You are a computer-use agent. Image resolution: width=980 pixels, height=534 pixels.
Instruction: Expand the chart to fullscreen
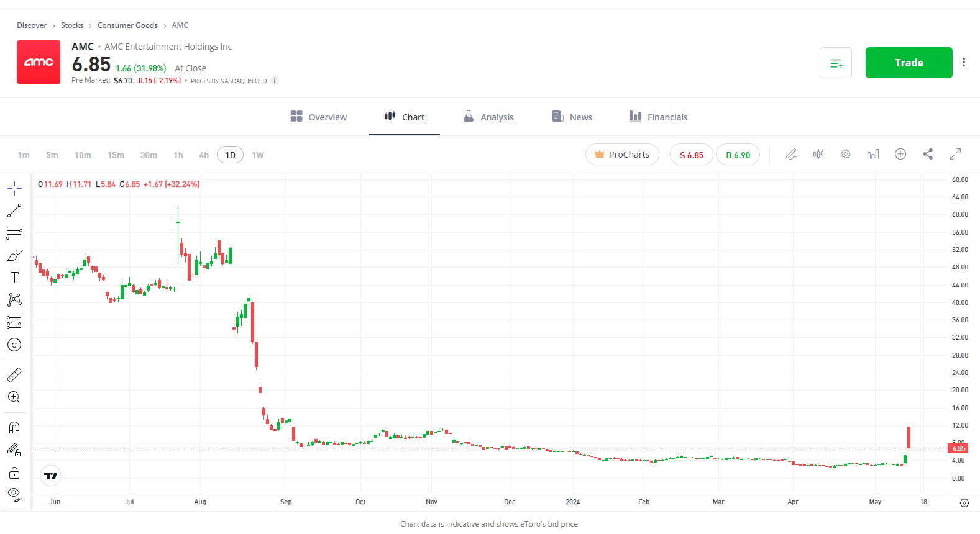(955, 154)
